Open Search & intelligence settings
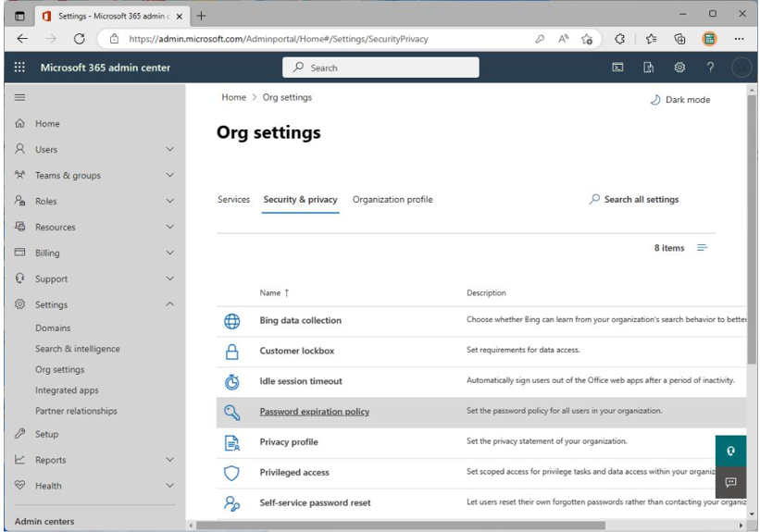760x532 pixels. coord(77,349)
